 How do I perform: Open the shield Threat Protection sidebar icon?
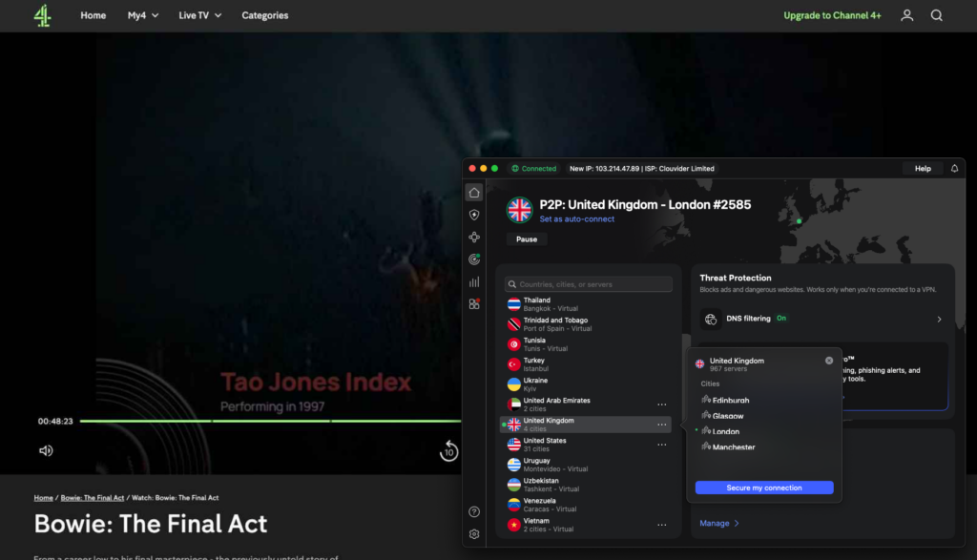point(474,215)
